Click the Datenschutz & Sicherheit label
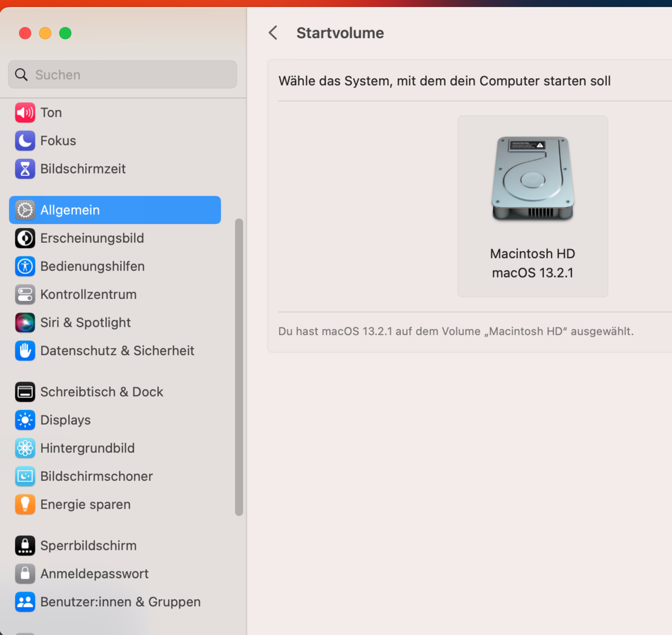Screen dimensions: 672x635 118,351
